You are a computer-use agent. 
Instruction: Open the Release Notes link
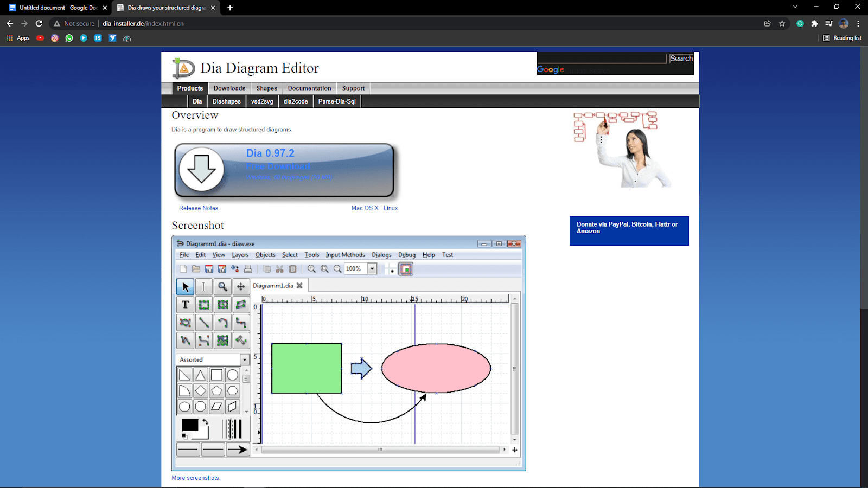(x=199, y=208)
